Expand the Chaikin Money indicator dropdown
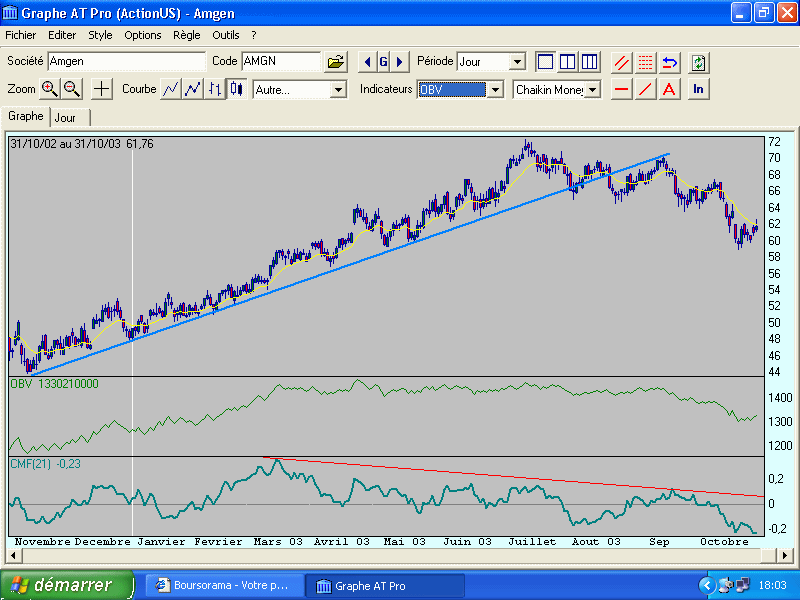 (x=592, y=90)
